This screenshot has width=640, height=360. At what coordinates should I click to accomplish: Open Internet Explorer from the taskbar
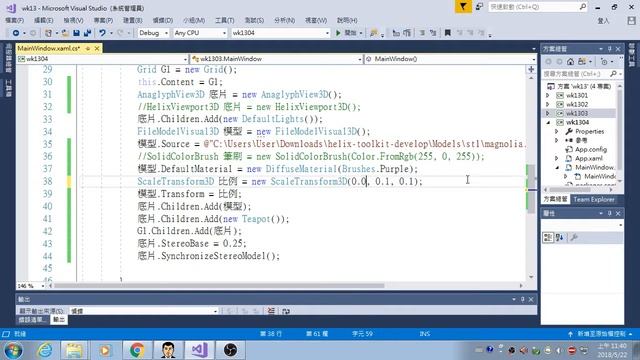pyautogui.click(x=45, y=350)
